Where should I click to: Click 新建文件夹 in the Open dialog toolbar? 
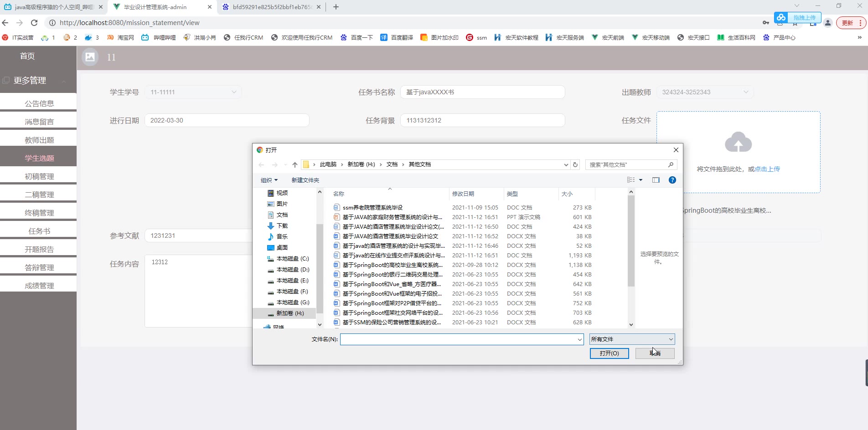pos(305,180)
